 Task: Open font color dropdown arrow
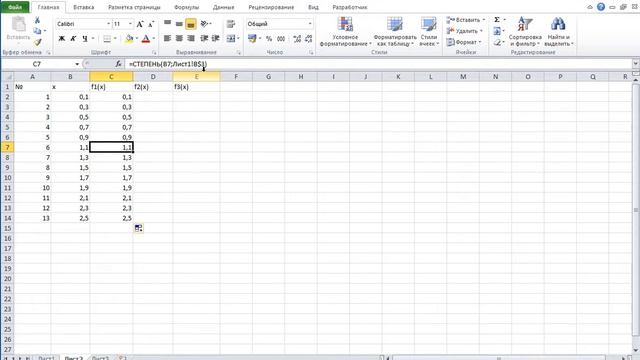(153, 39)
